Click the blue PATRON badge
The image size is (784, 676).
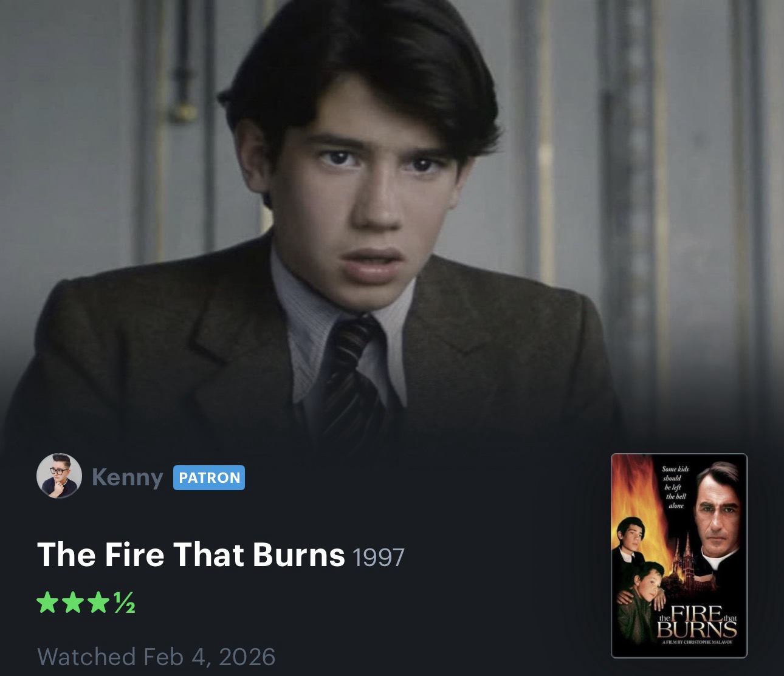tap(209, 477)
